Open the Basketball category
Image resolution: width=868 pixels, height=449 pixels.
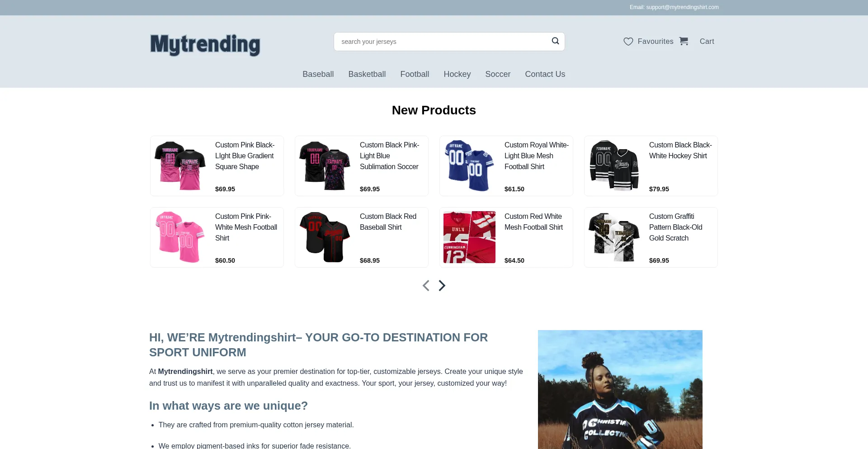367,74
